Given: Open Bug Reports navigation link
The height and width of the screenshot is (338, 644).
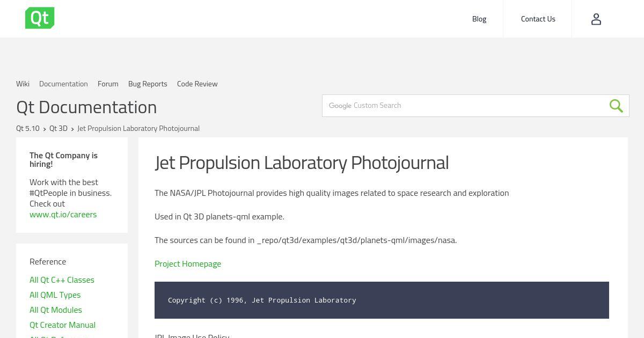Looking at the screenshot, I should 148,84.
